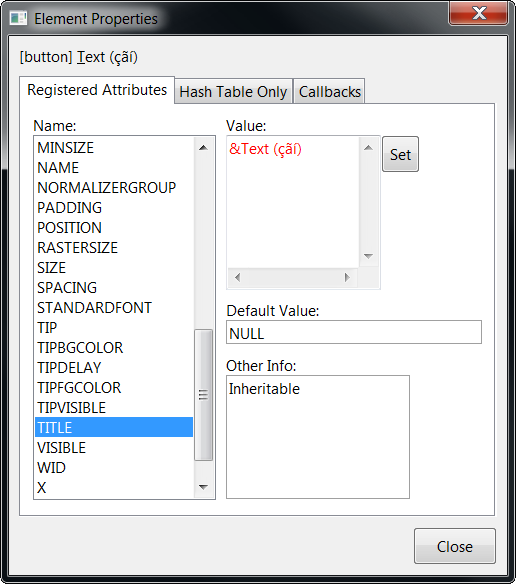The image size is (516, 584).
Task: Click the attribute list scrollbar thumb
Action: pyautogui.click(x=203, y=395)
